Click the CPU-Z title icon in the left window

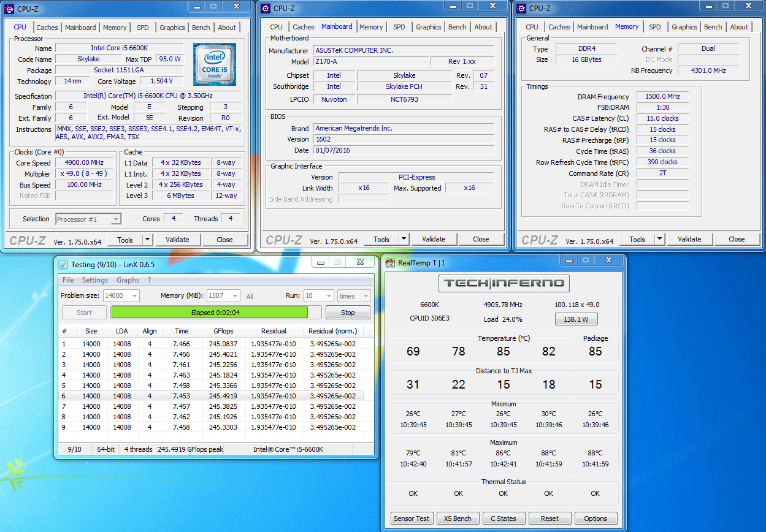tap(9, 9)
